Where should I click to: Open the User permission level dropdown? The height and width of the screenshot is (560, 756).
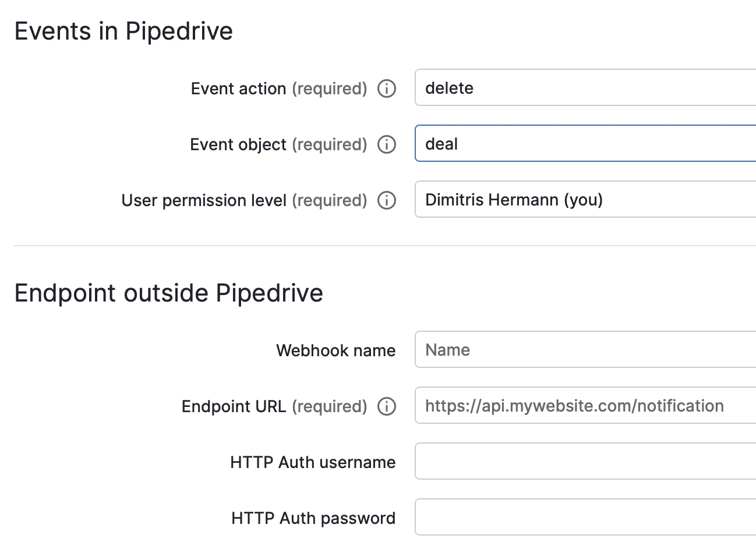coord(585,199)
